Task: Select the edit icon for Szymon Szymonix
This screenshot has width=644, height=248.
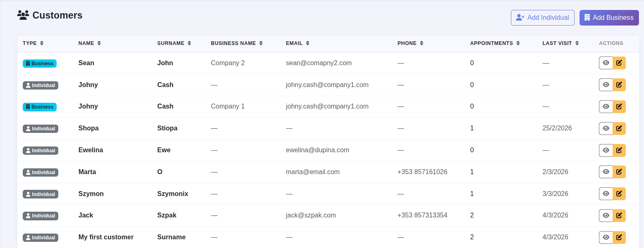Action: tap(619, 194)
